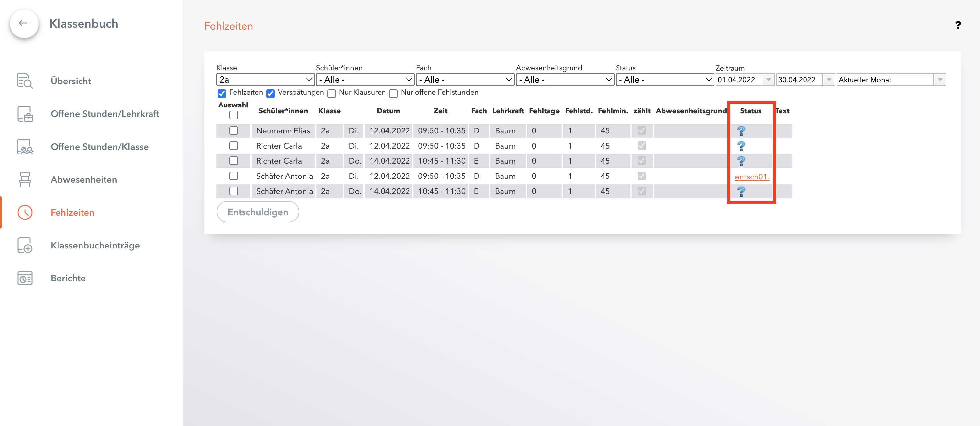Uncheck the Verspätungen checkbox
This screenshot has height=426, width=980.
[x=270, y=93]
